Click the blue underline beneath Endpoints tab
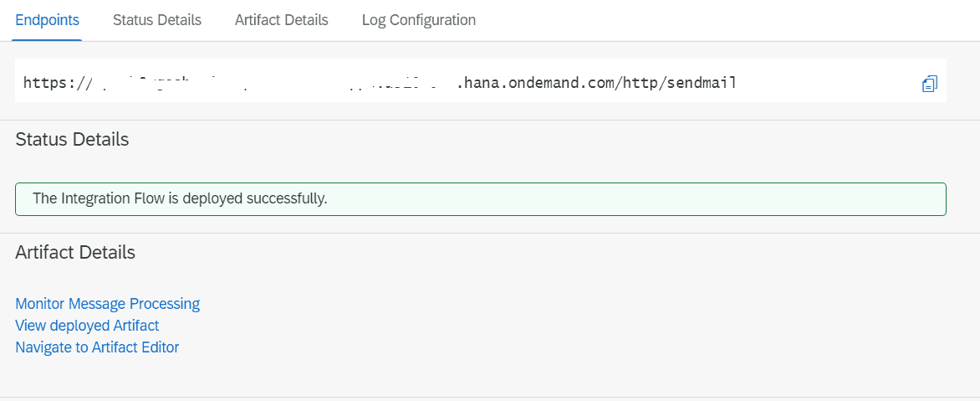The height and width of the screenshot is (401, 980). [x=48, y=39]
